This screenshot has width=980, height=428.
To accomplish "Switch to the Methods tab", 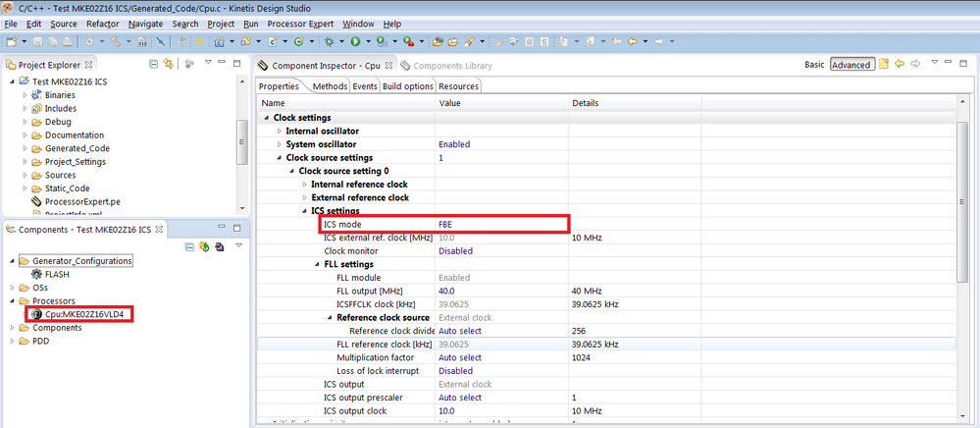I will click(330, 86).
